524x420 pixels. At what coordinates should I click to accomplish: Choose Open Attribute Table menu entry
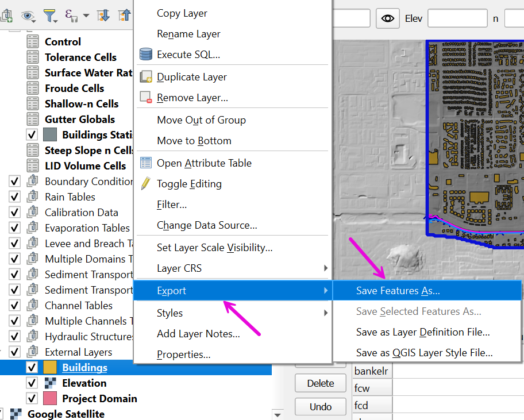click(204, 163)
